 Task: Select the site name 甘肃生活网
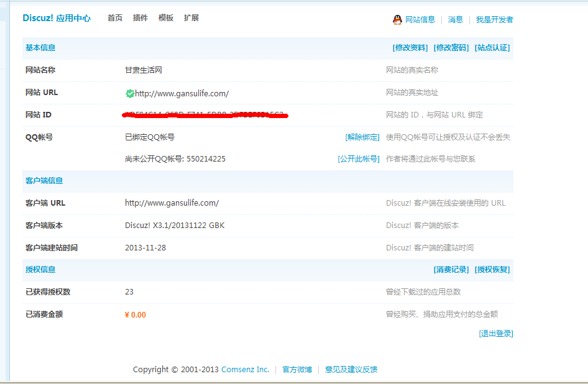pyautogui.click(x=144, y=70)
